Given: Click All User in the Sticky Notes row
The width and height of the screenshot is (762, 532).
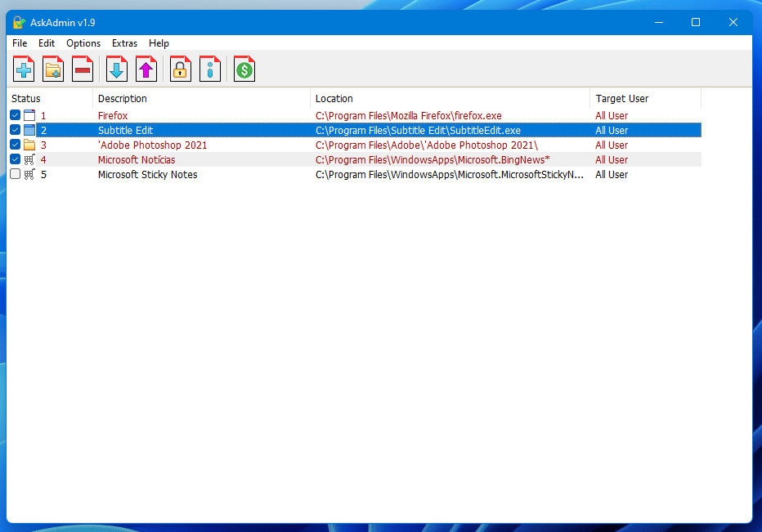Looking at the screenshot, I should 612,174.
